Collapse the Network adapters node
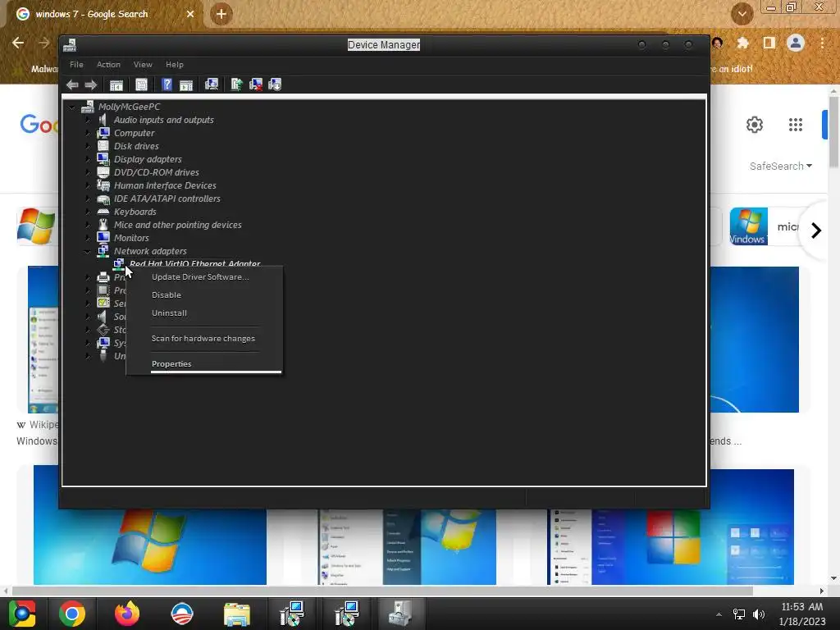This screenshot has height=630, width=840. coord(87,251)
